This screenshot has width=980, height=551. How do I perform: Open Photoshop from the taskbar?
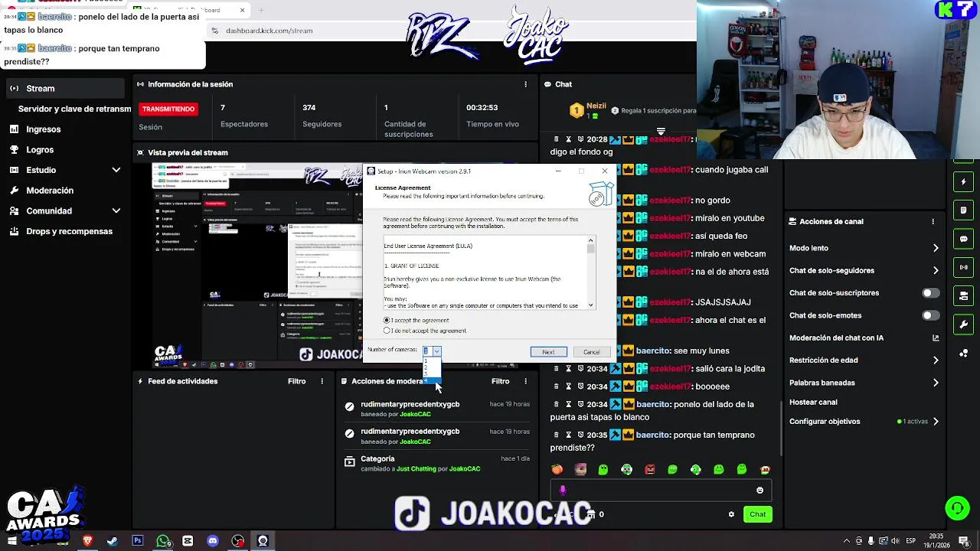tap(138, 540)
